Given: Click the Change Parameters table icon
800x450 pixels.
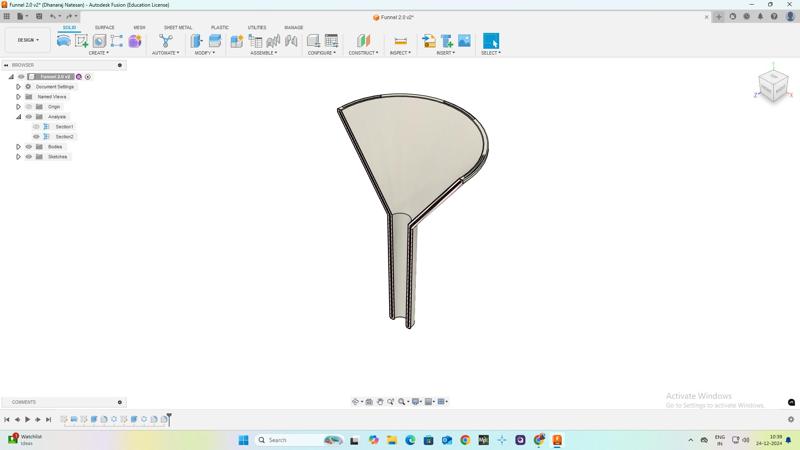Looking at the screenshot, I should [331, 41].
